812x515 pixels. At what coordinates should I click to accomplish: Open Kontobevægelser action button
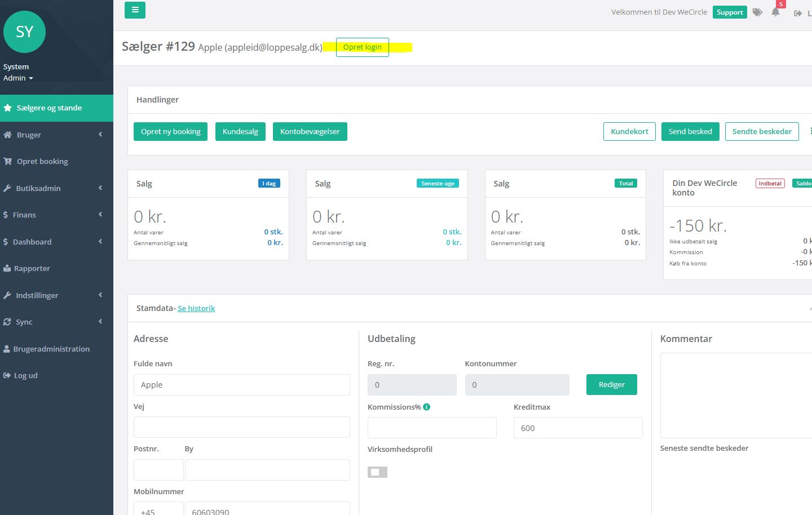point(310,131)
